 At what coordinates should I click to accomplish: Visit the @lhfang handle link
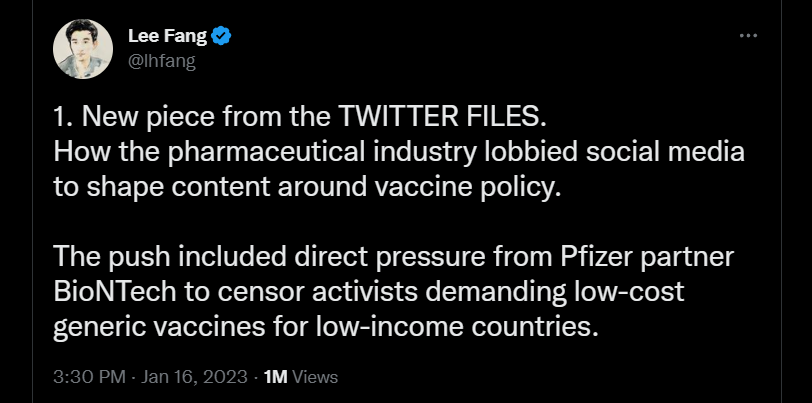pyautogui.click(x=159, y=62)
